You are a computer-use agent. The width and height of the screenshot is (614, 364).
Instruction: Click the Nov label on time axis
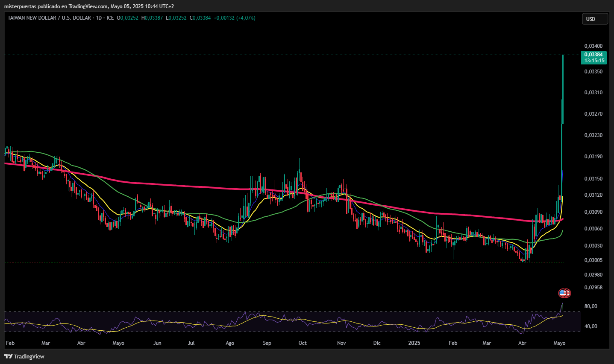click(341, 343)
